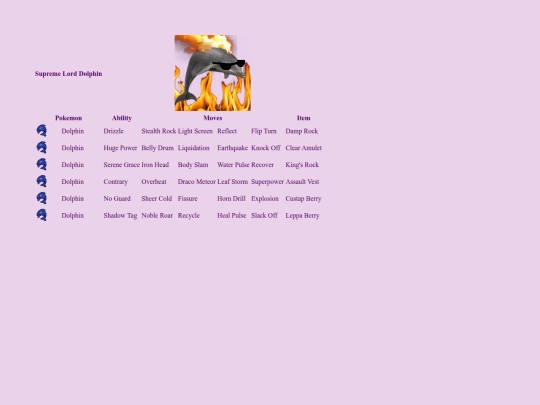Image resolution: width=540 pixels, height=405 pixels.
Task: Click the Draco Meteor move
Action: click(x=197, y=182)
